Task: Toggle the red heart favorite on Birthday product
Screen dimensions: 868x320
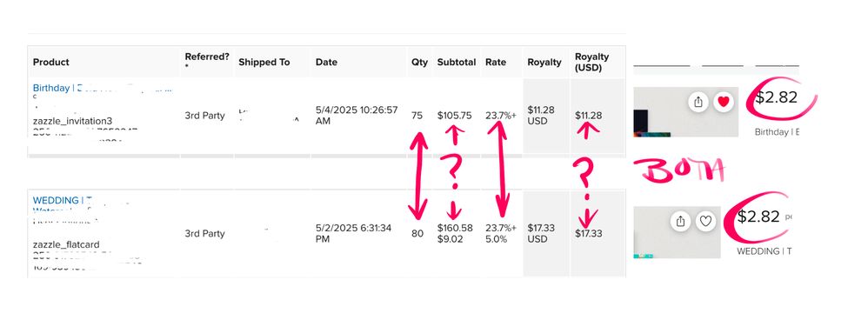Action: (x=723, y=102)
